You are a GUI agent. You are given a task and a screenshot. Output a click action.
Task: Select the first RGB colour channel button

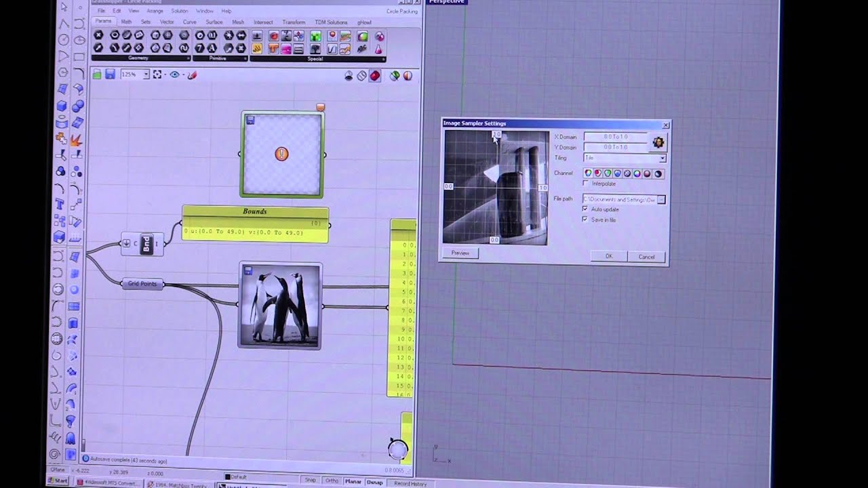[x=588, y=174]
